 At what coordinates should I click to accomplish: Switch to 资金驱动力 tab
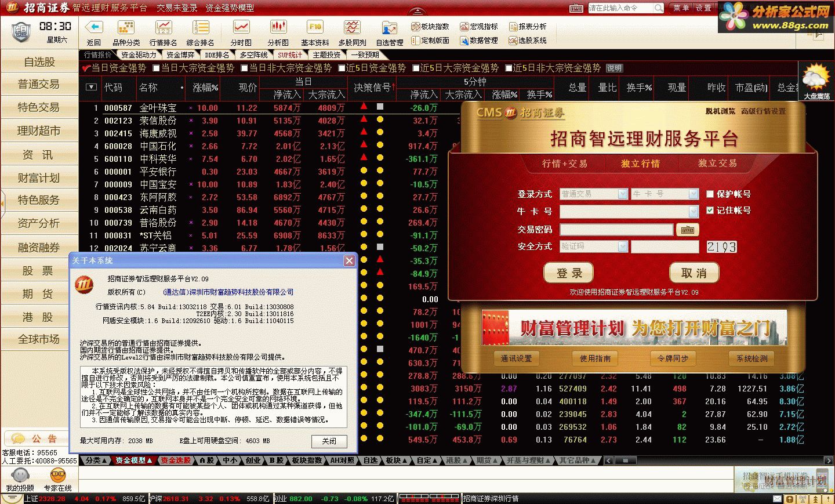[x=139, y=55]
